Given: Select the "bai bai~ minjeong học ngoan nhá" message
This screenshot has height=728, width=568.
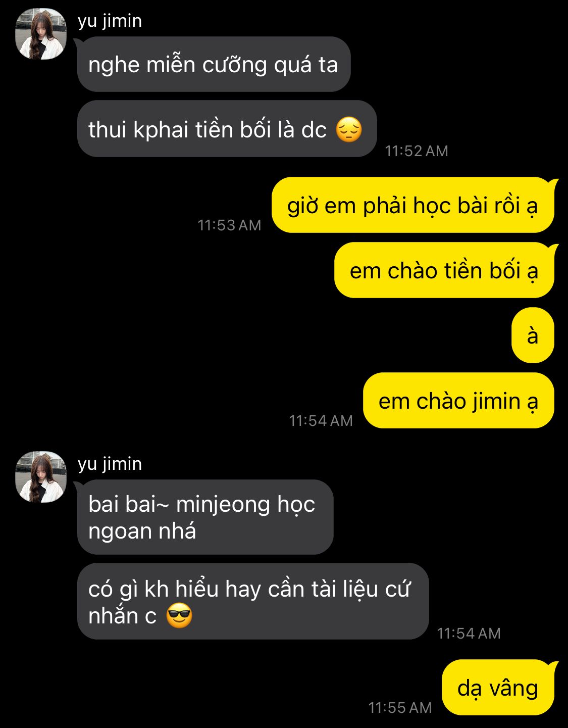Looking at the screenshot, I should (x=205, y=517).
